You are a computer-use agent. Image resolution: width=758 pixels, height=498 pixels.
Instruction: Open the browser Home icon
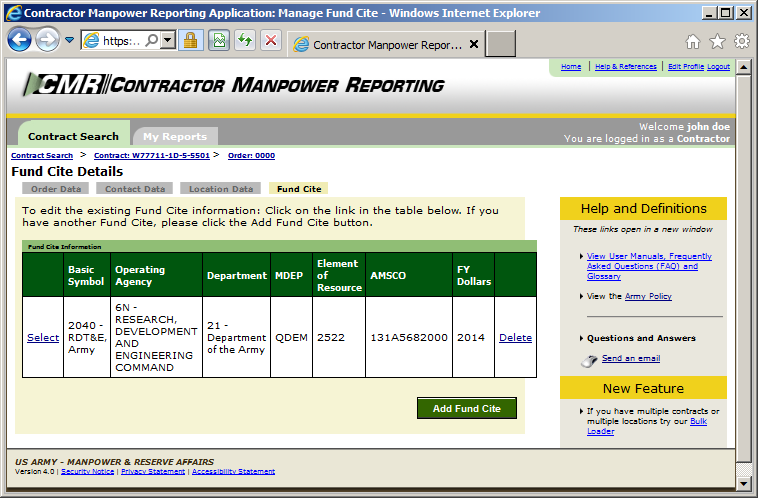(x=692, y=42)
